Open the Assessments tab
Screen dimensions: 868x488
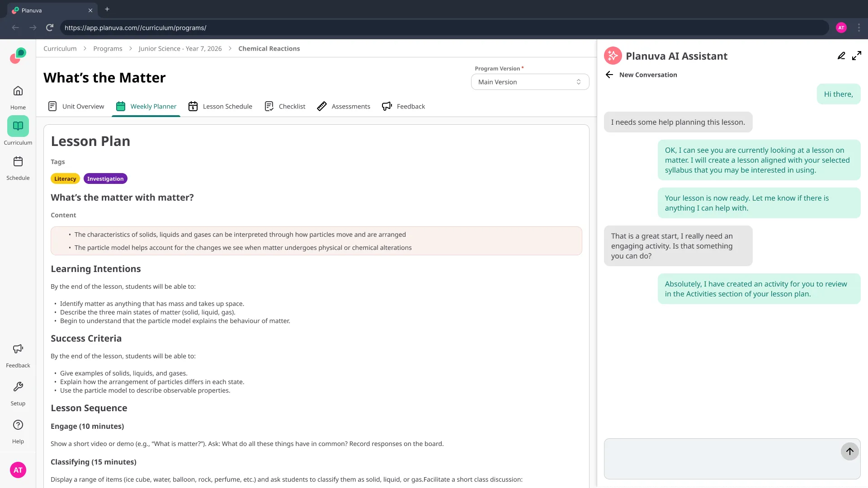click(x=344, y=107)
